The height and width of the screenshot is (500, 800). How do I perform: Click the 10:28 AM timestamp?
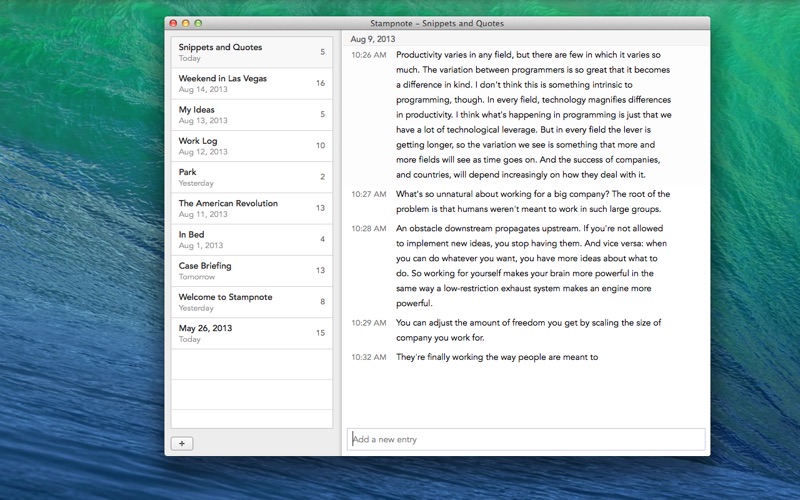(x=368, y=229)
